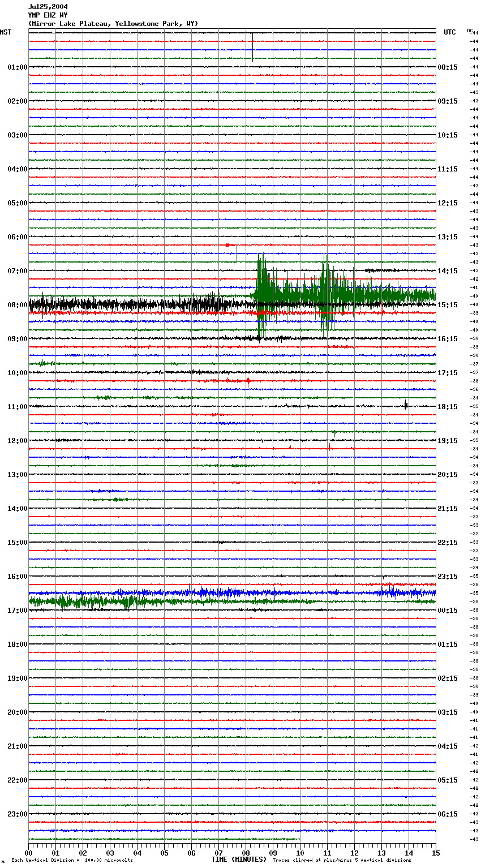Select the 12:00 MST hour label

(x=18, y=441)
